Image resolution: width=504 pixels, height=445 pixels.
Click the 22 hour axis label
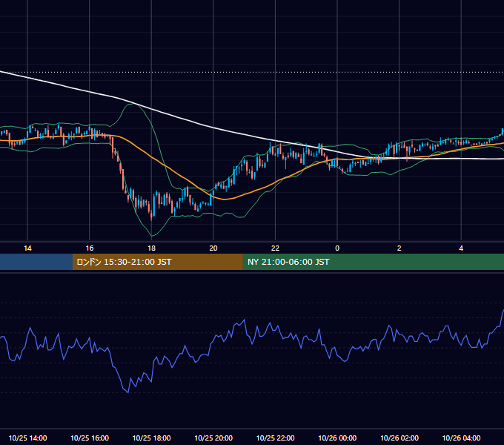(x=275, y=248)
